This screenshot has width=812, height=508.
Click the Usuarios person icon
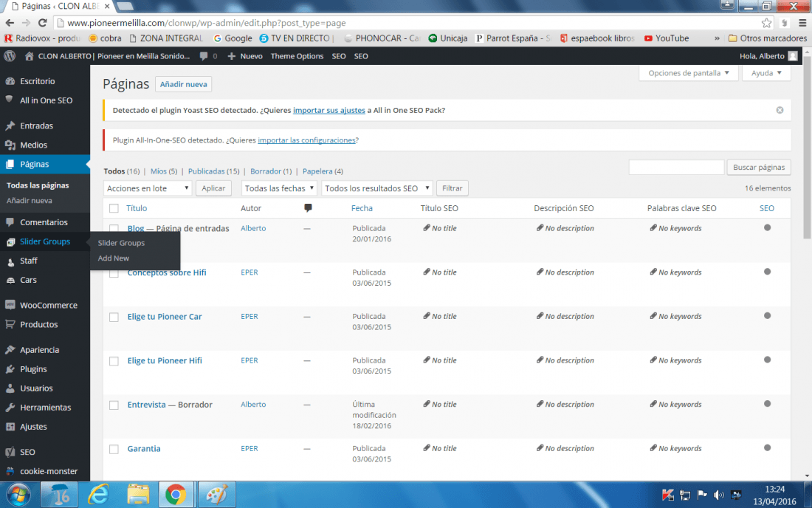[10, 388]
